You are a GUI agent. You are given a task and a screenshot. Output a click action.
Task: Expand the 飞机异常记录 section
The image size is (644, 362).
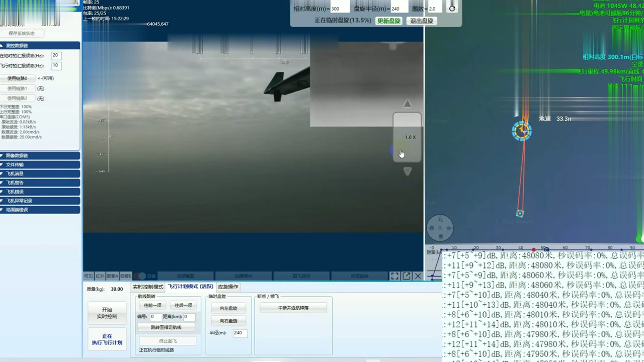pyautogui.click(x=40, y=201)
